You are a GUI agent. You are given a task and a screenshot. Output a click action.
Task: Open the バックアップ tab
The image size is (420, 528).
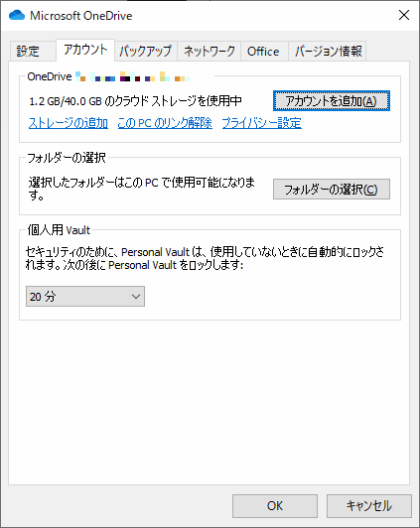146,52
